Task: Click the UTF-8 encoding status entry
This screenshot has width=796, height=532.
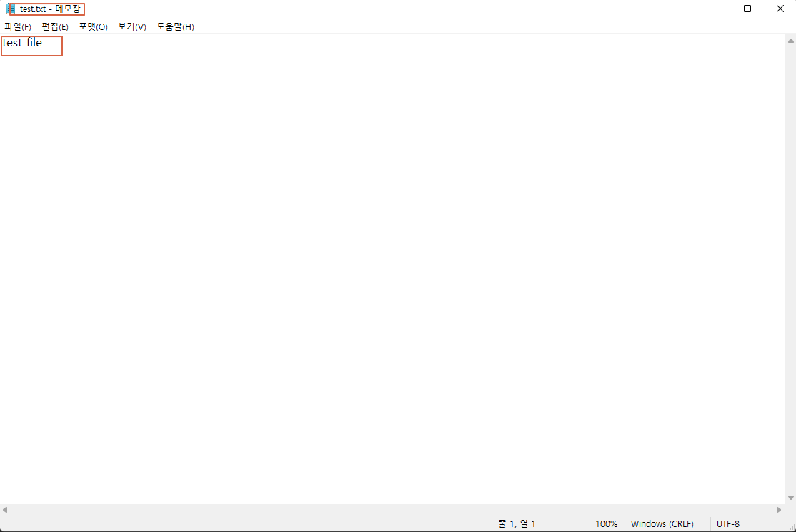Action: (728, 524)
